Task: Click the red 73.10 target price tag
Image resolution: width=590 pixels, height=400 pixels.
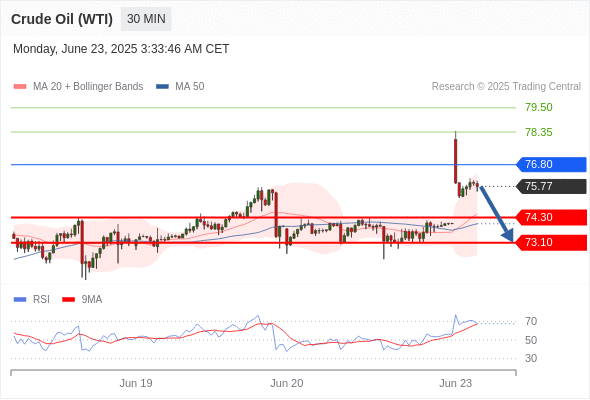Action: pos(551,242)
